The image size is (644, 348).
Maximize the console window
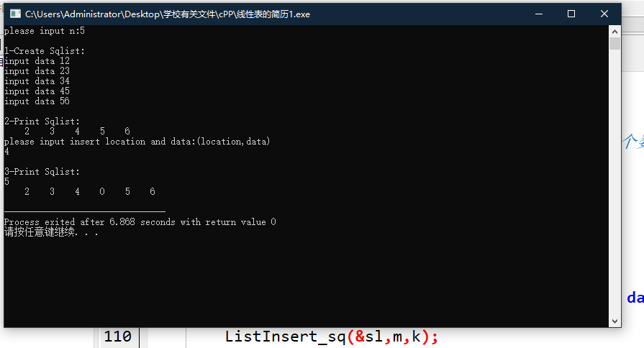coord(571,14)
